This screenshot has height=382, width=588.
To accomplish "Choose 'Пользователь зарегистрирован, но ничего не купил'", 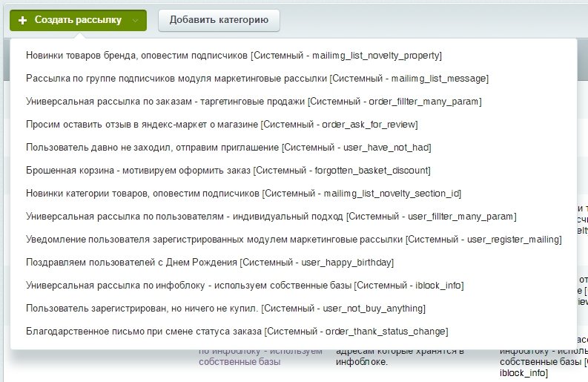I will coord(225,308).
